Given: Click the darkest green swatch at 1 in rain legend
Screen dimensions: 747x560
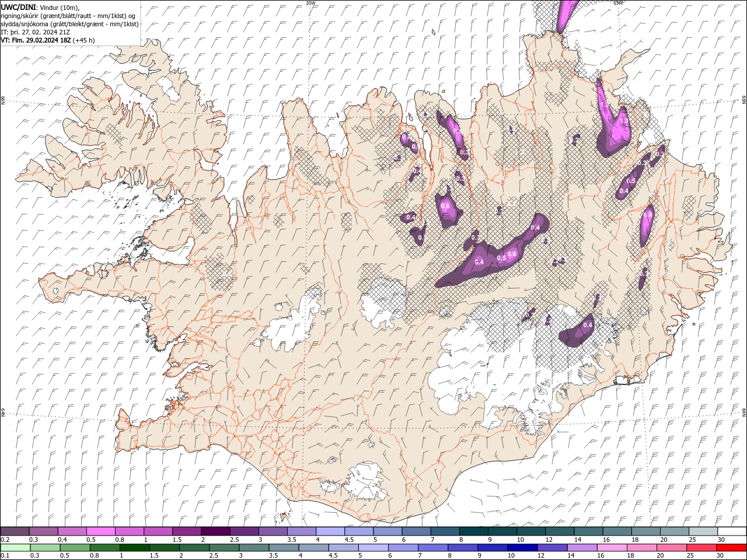Looking at the screenshot, I should click(x=135, y=548).
